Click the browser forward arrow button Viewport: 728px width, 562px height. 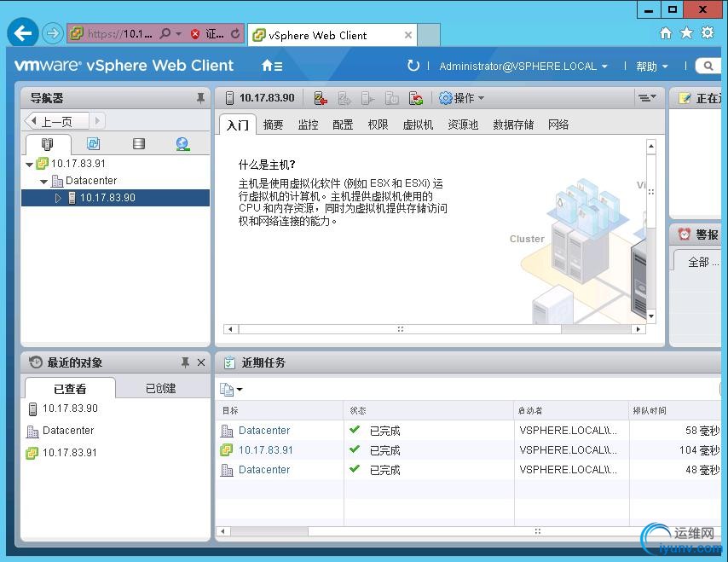(53, 33)
